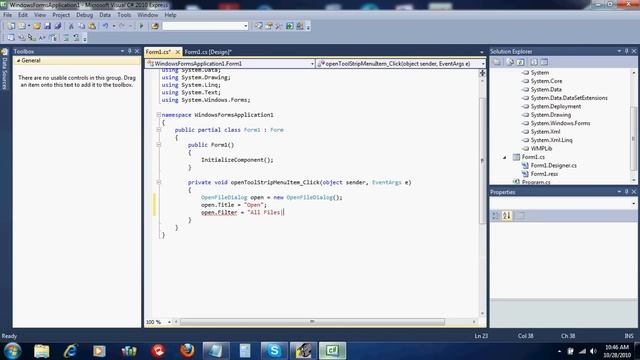This screenshot has height=360, width=640.
Task: Click the Add New Item toolbar icon
Action: (22, 26)
